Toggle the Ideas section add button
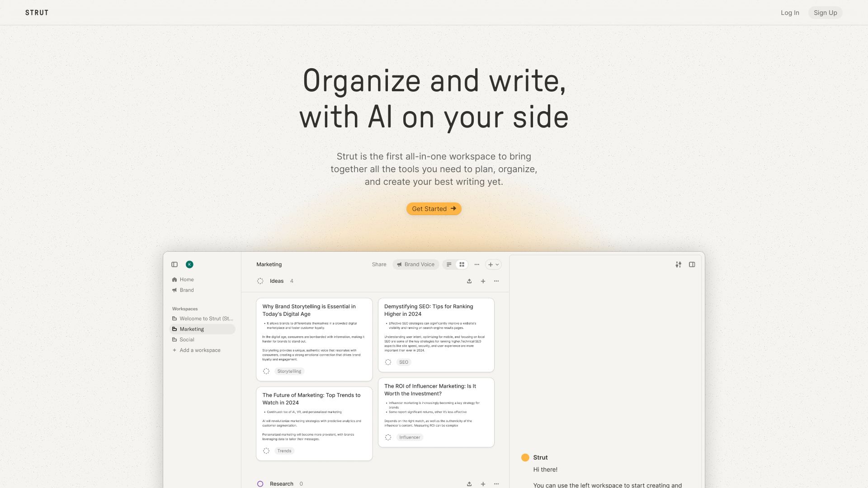The height and width of the screenshot is (488, 868). pyautogui.click(x=483, y=281)
